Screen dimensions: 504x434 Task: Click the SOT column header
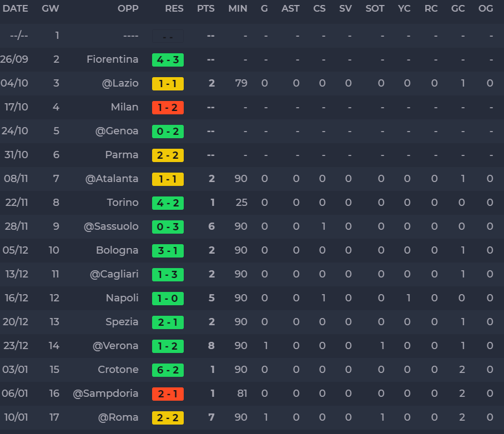click(375, 8)
